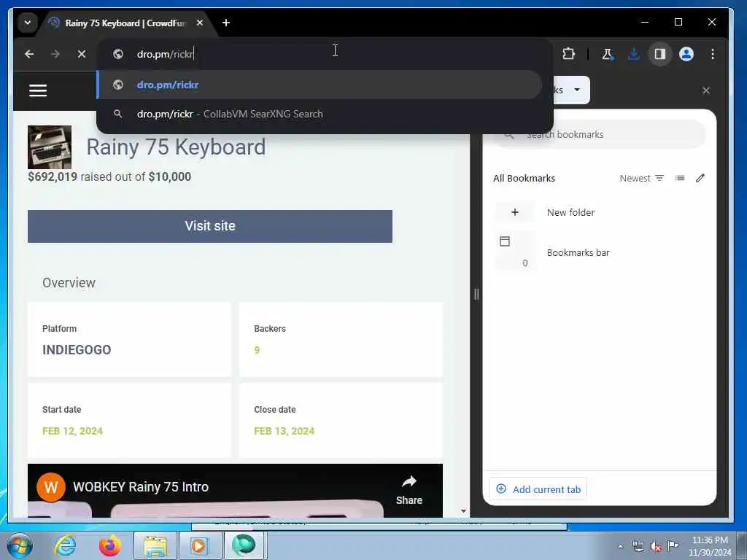Click the forward navigation arrow
The width and height of the screenshot is (747, 560).
(x=55, y=54)
